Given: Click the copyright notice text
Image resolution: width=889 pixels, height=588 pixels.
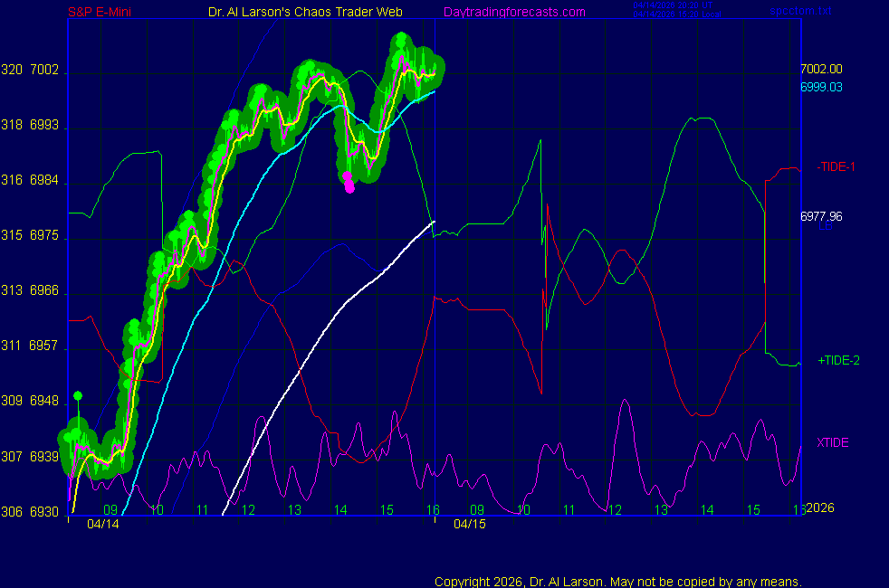Looking at the screenshot, I should 618,581.
